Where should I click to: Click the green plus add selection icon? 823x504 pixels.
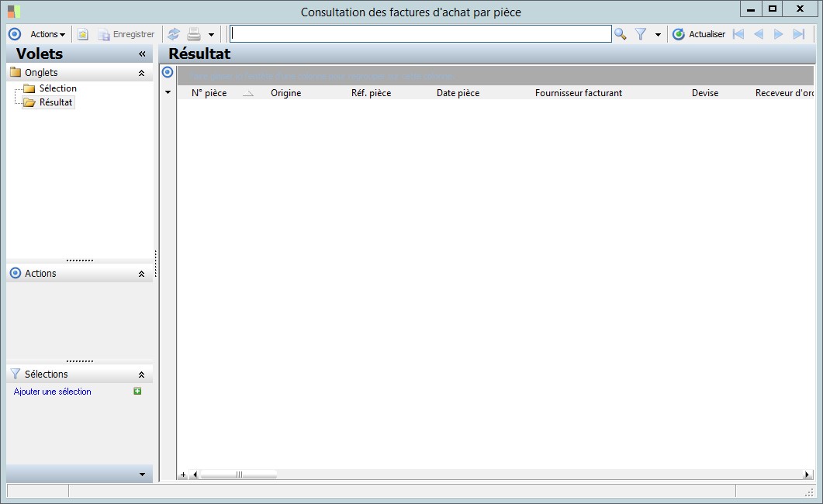tap(137, 391)
